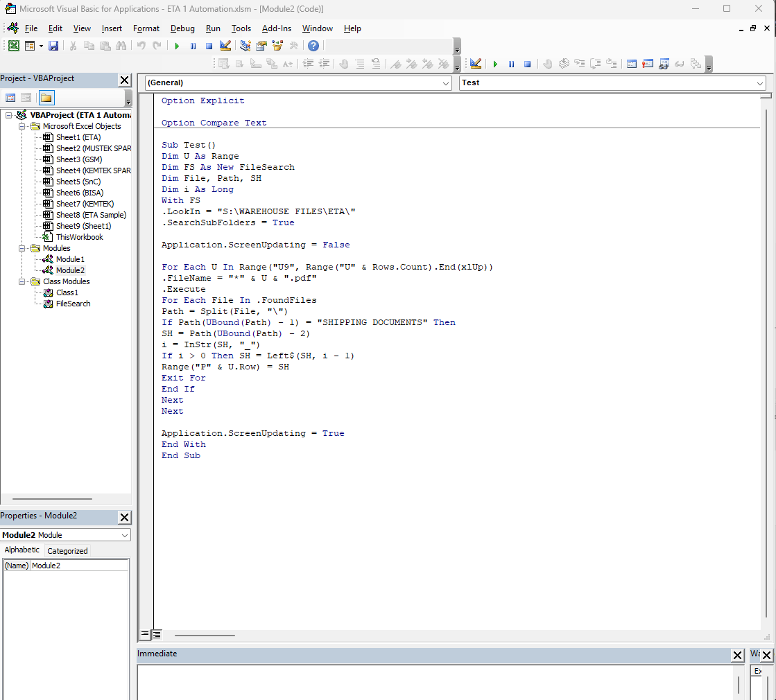
Task: Close the Properties - Module2 panel
Action: click(x=125, y=517)
